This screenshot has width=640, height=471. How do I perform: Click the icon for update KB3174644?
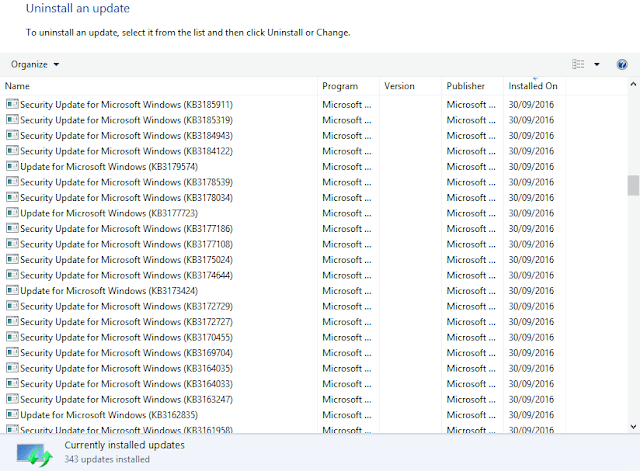click(x=12, y=275)
